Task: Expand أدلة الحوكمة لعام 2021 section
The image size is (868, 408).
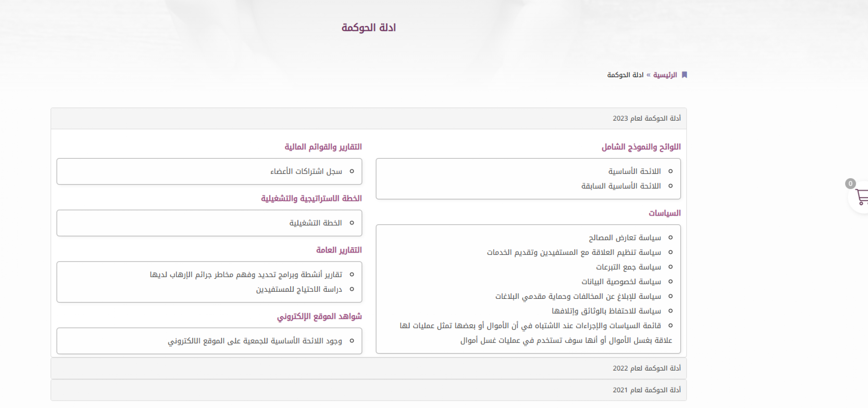Action: (369, 390)
